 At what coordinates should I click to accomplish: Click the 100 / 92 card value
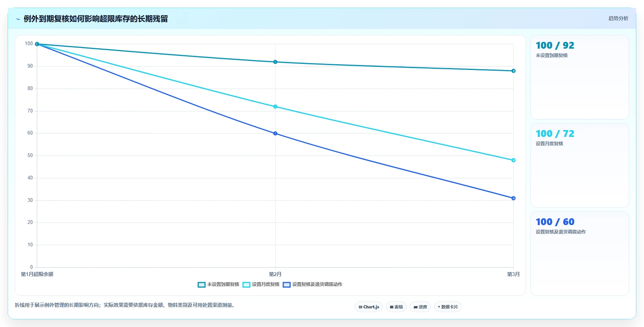(x=555, y=45)
